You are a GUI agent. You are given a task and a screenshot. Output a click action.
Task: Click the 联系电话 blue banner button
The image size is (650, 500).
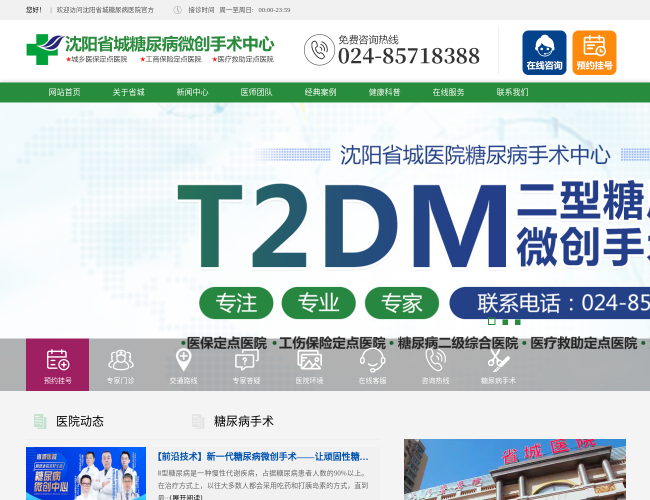click(550, 303)
